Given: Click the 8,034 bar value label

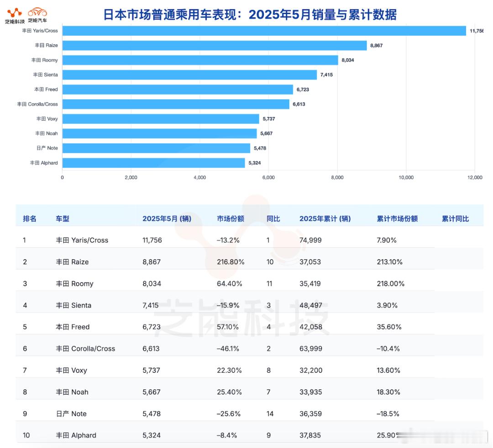Looking at the screenshot, I should click(x=348, y=60).
